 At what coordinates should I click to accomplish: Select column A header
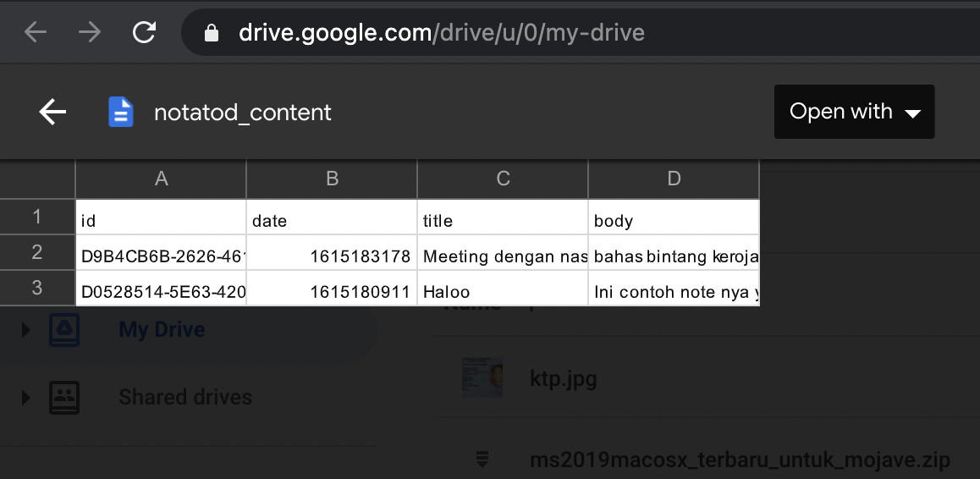coord(161,179)
